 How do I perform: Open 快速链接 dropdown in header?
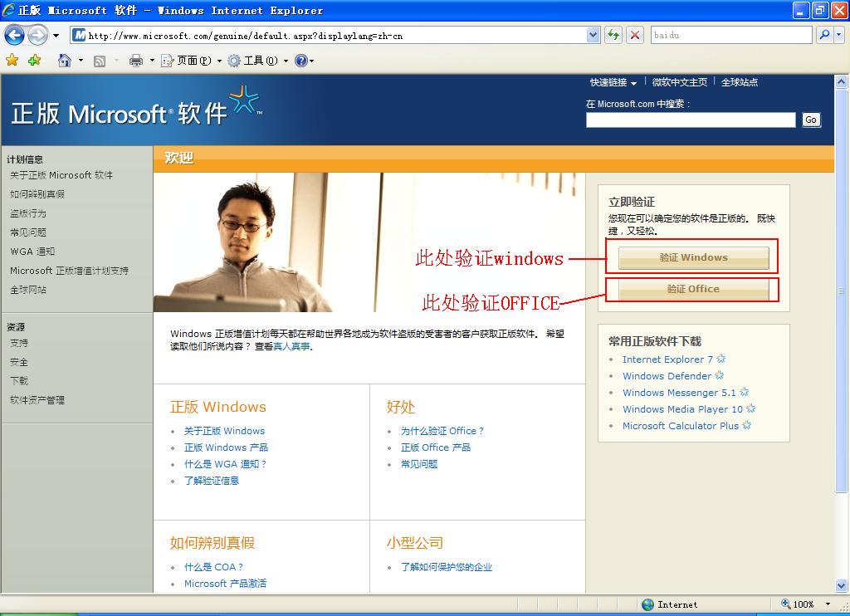613,82
